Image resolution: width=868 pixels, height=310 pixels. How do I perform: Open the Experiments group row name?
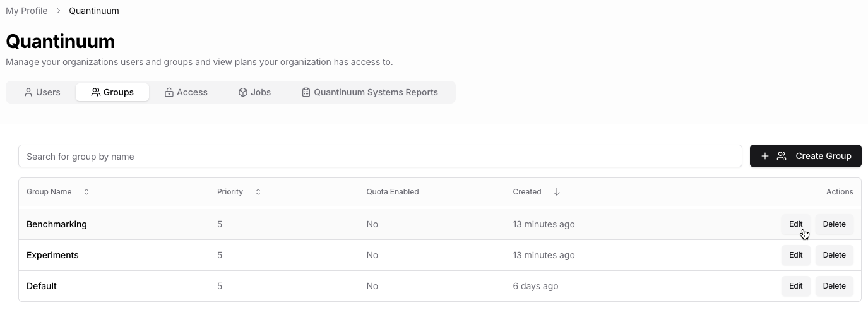(x=52, y=255)
